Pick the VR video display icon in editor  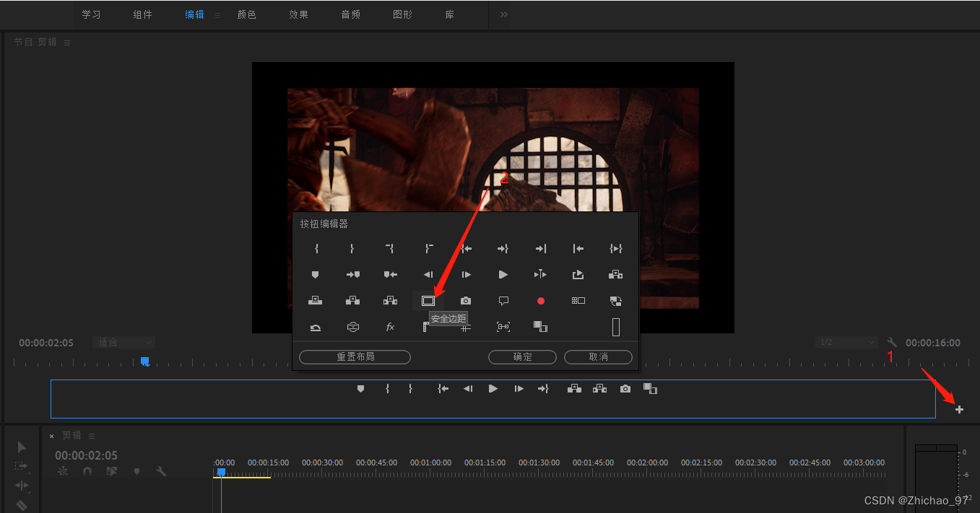[x=352, y=327]
